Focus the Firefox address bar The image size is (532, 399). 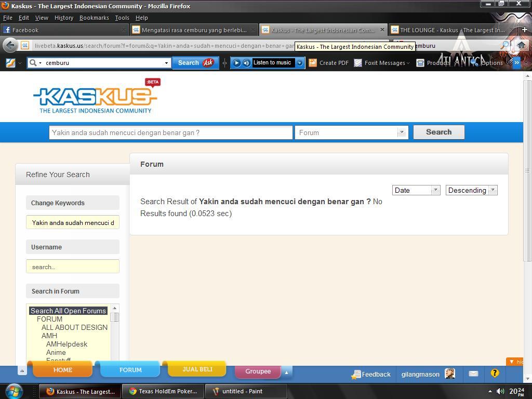tap(163, 46)
